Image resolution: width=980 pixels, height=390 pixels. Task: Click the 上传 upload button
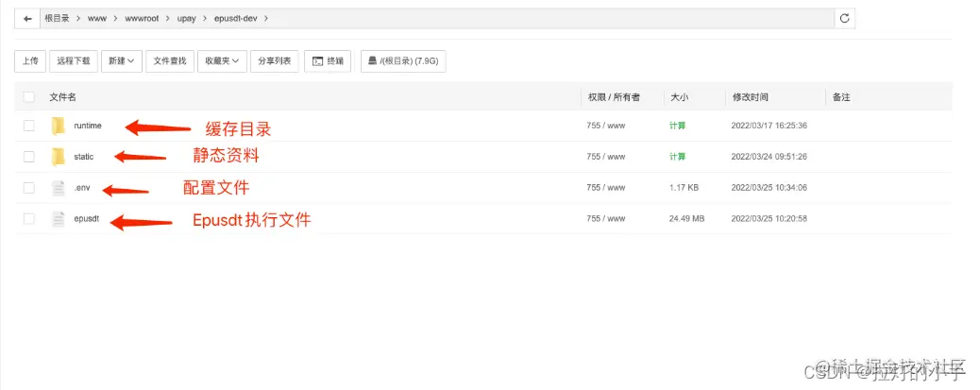(30, 61)
